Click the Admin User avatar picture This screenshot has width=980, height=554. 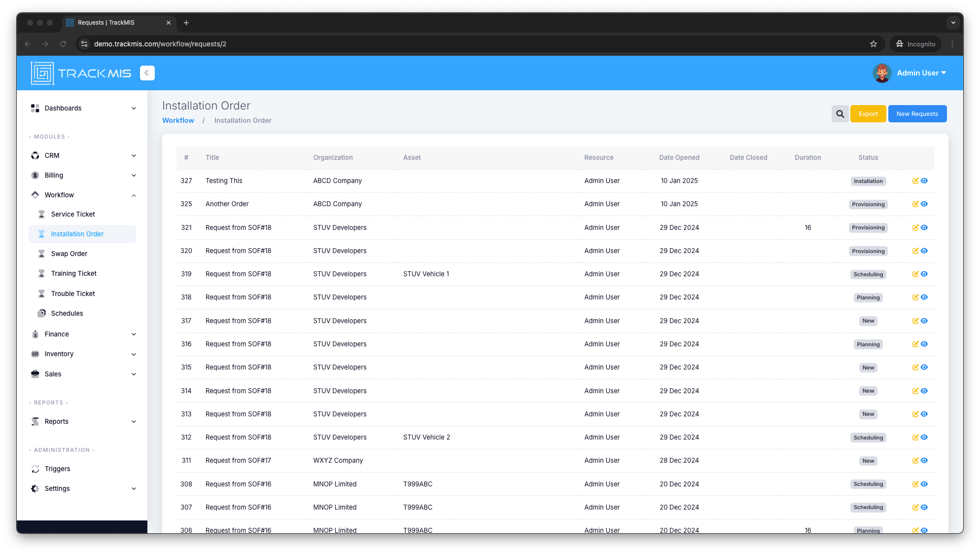tap(882, 73)
